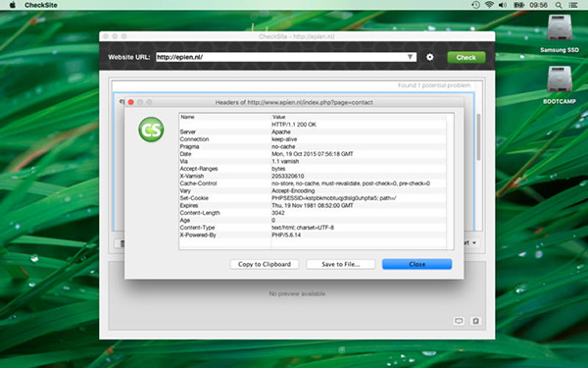The image size is (588, 368).
Task: Open the Wi-Fi status menu
Action: [489, 5]
